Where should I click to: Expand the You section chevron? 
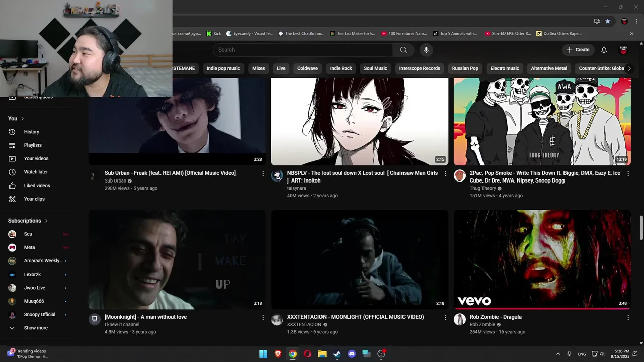[x=22, y=119]
